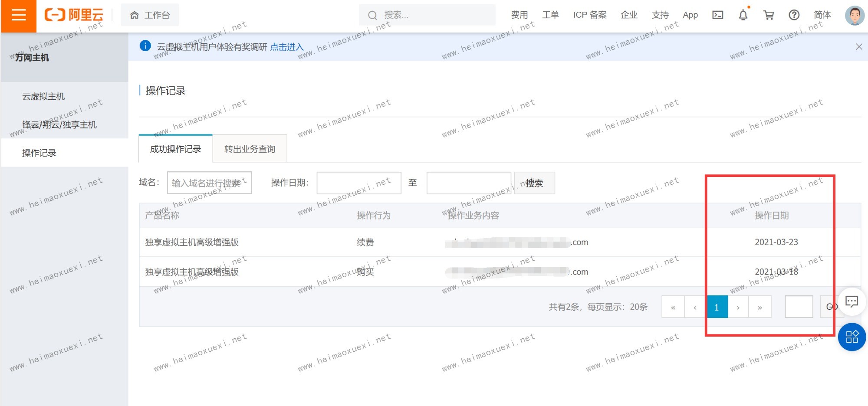Viewport: 868px width, 406px height.
Task: Open the 简体 language selector
Action: click(822, 15)
